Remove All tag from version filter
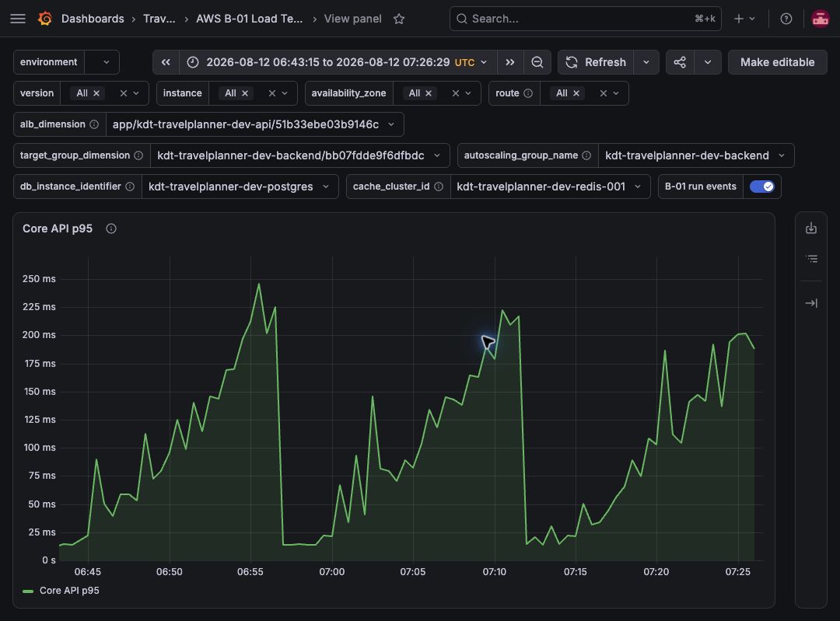840x621 pixels. (x=96, y=93)
